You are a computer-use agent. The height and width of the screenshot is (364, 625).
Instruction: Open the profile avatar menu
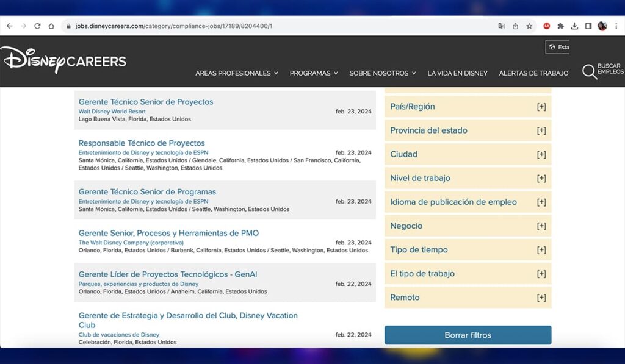click(602, 26)
